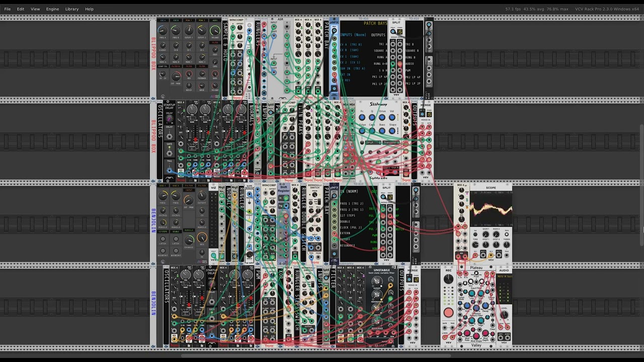The image size is (644, 362).
Task: Adjust the Blippoo Box FREQ A knob
Action: [163, 31]
